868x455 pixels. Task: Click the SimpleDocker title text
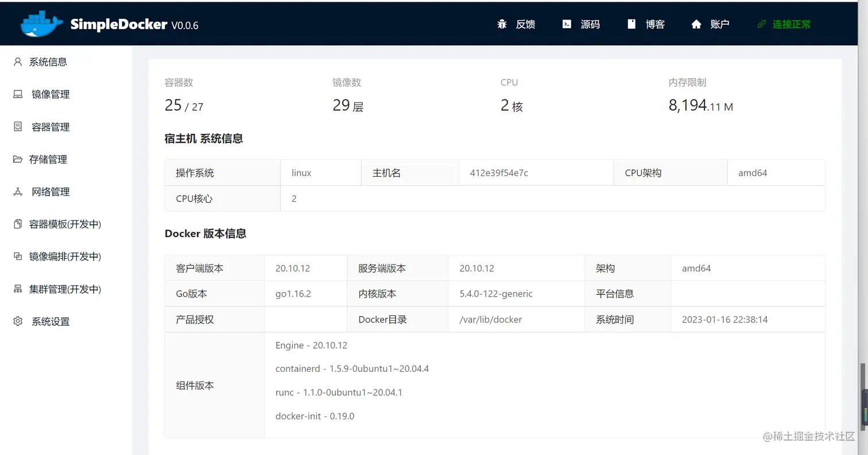pos(119,24)
